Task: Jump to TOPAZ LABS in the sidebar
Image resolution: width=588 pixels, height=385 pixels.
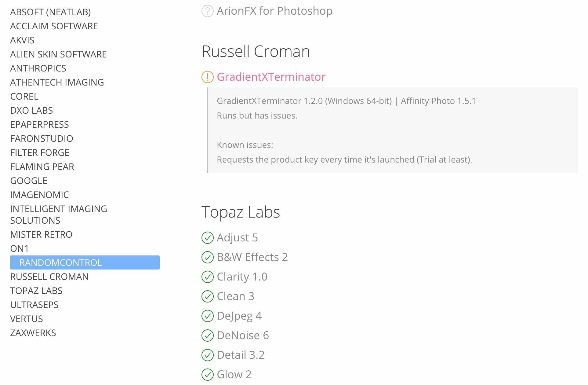Action: tap(36, 291)
